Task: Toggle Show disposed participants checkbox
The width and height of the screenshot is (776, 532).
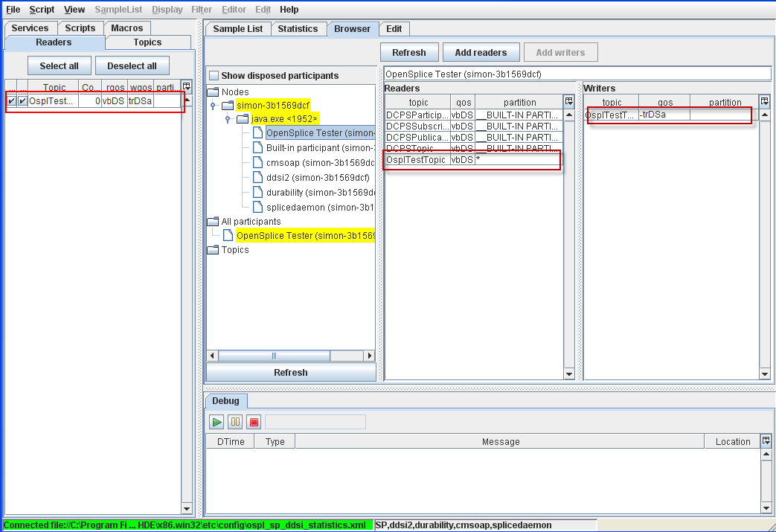Action: click(x=214, y=75)
